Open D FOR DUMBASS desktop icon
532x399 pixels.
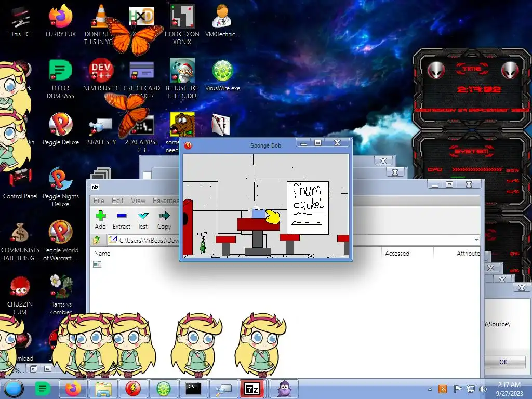coord(60,79)
